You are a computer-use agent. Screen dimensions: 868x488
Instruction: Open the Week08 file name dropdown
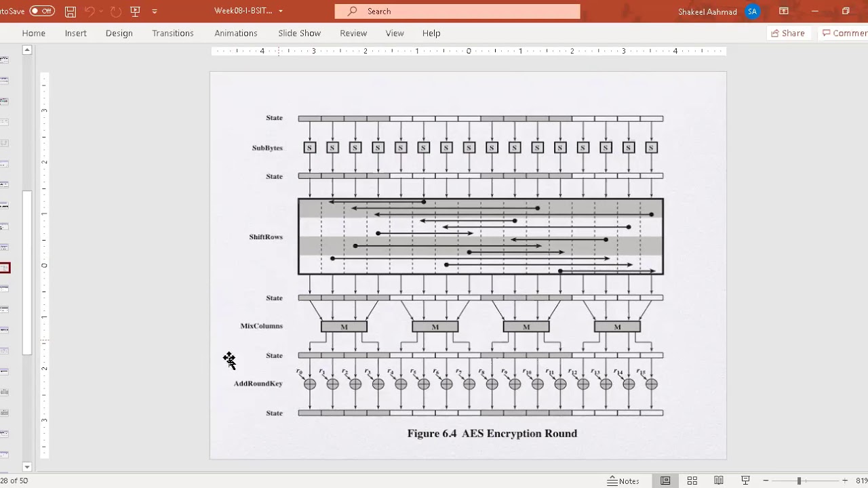(x=281, y=11)
